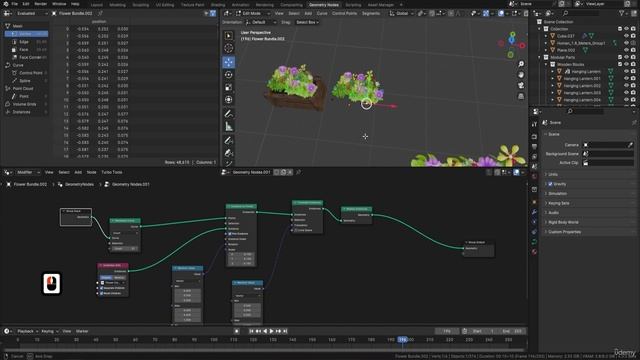
Task: Open the Modifier wrench properties tab
Action: coord(534,212)
